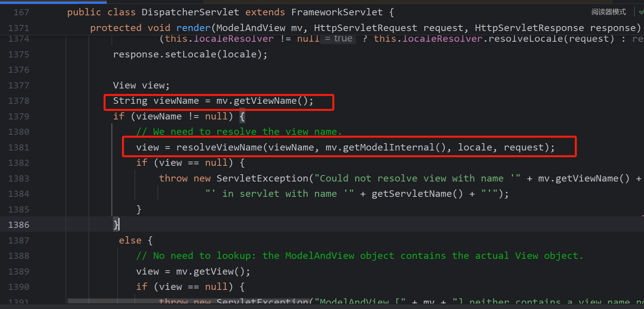
Task: Click line number 167 in gutter
Action: tap(21, 12)
